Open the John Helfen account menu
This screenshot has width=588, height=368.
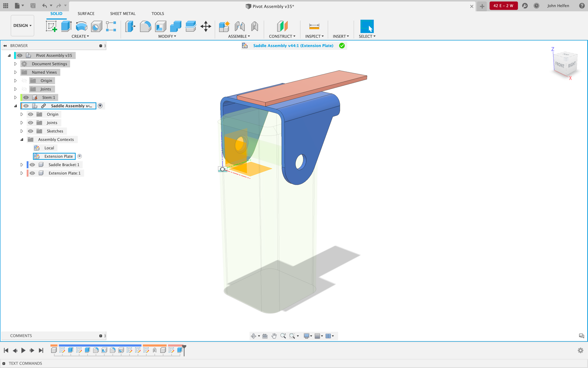pos(558,6)
